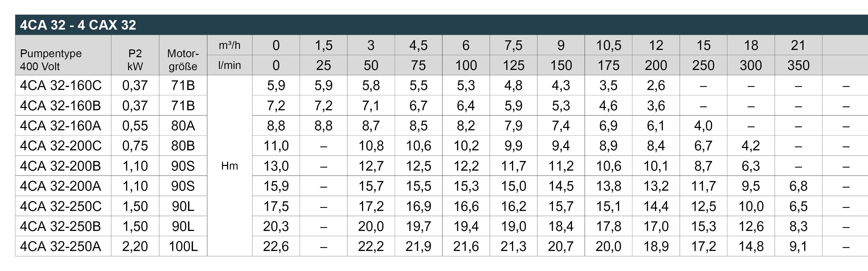Click the 4CA 32 - 4 CAX 32 title bar
The image size is (868, 271).
pos(441,25)
